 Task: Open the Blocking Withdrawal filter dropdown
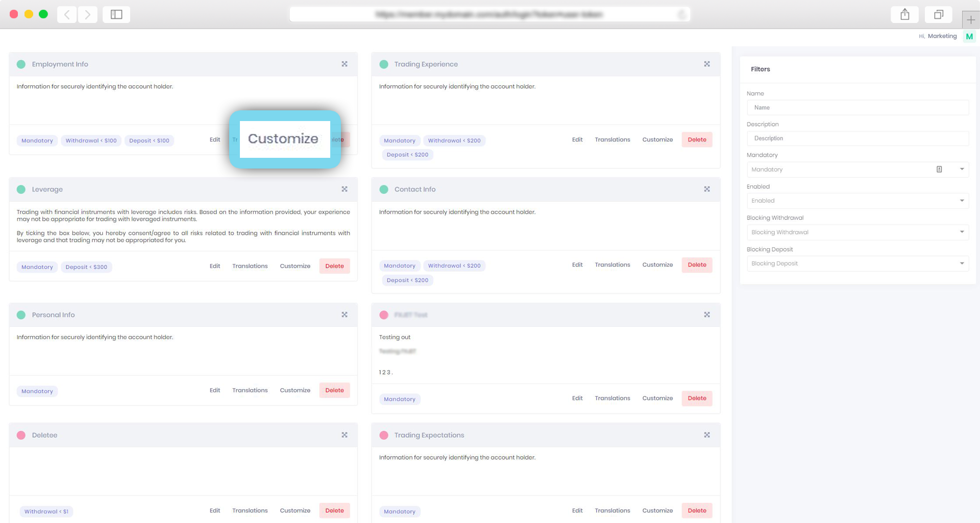857,232
